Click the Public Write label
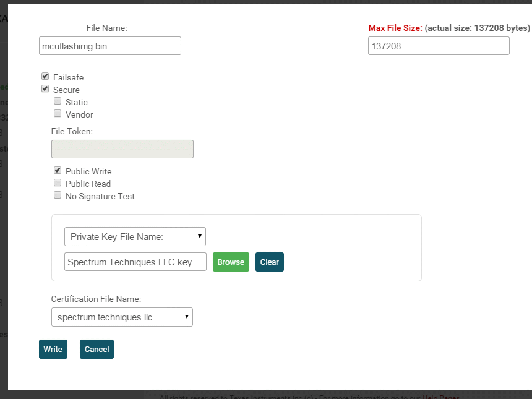The image size is (532, 399). coord(88,171)
